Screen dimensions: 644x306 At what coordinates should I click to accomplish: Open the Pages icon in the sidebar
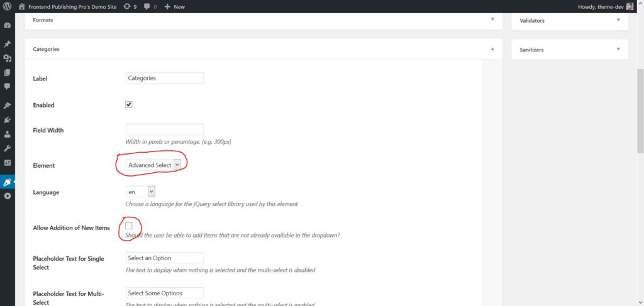[x=7, y=73]
